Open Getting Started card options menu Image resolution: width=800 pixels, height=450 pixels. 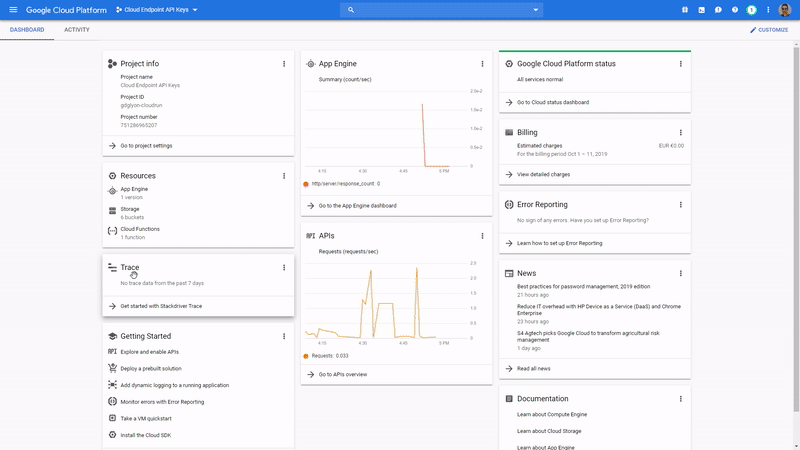coord(284,336)
